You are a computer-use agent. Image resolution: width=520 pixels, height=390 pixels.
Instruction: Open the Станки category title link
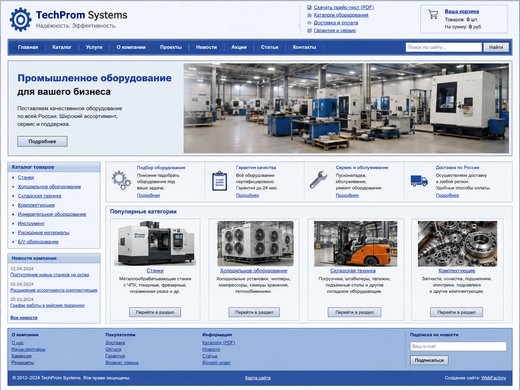point(155,271)
